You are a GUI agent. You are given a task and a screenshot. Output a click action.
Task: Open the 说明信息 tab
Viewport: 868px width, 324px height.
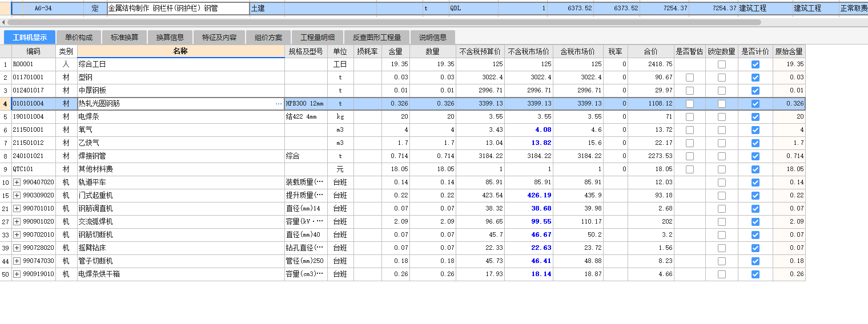[x=433, y=38]
